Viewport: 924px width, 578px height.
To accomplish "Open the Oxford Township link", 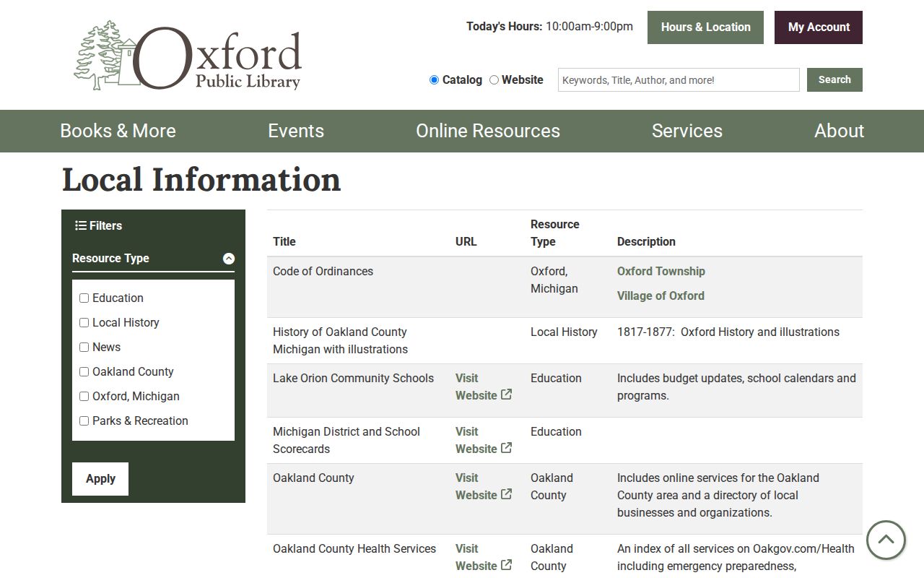I will (661, 272).
